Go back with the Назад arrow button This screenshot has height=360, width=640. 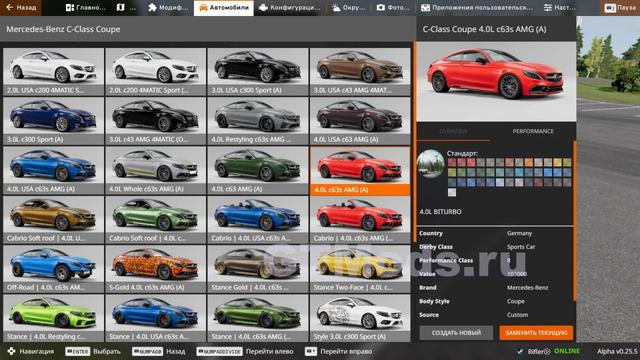(x=20, y=7)
